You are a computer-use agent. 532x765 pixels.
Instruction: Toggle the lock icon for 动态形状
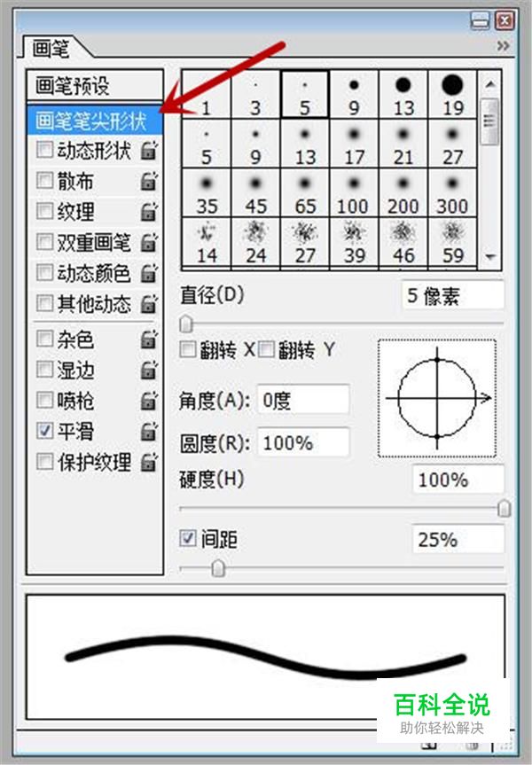click(x=149, y=151)
